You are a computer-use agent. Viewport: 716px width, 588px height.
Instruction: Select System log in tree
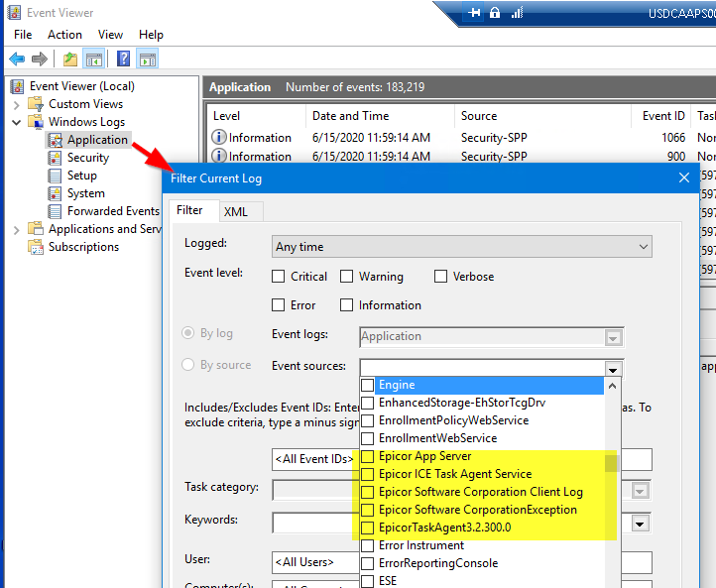(85, 193)
